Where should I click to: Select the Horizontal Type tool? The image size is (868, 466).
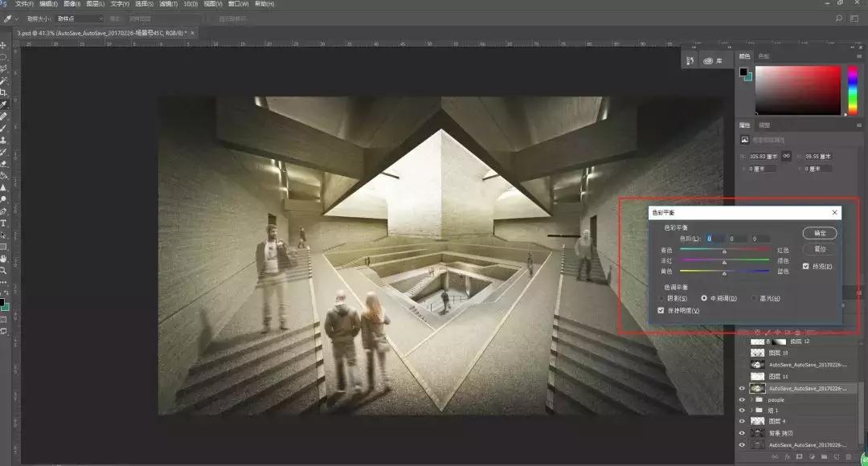[3, 223]
